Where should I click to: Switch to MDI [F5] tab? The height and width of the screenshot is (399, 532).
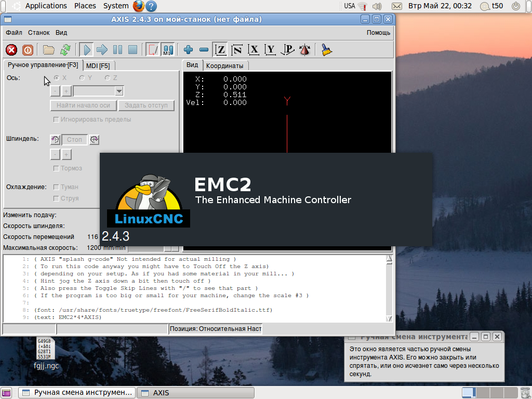(98, 66)
